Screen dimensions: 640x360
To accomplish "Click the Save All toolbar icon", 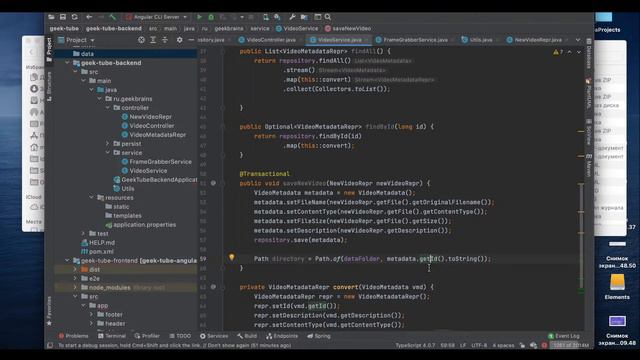I will 63,17.
